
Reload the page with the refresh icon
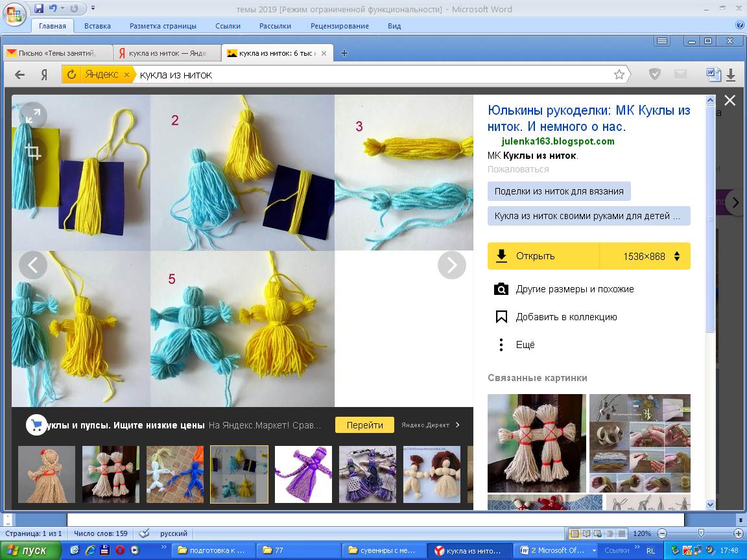(x=71, y=75)
